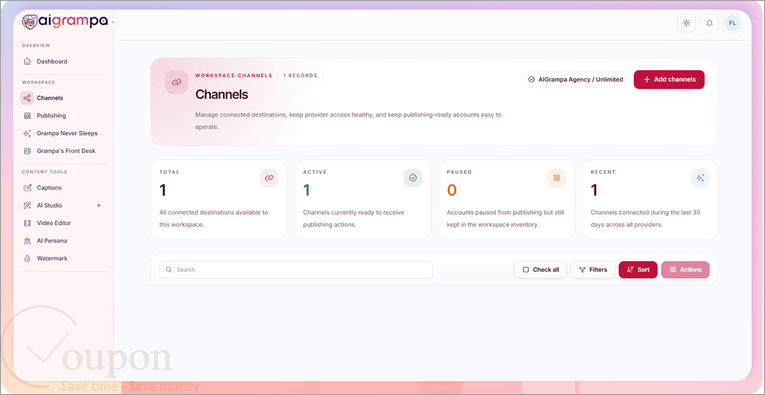Expand AI Studio with the plus
The image size is (765, 395).
coord(99,205)
